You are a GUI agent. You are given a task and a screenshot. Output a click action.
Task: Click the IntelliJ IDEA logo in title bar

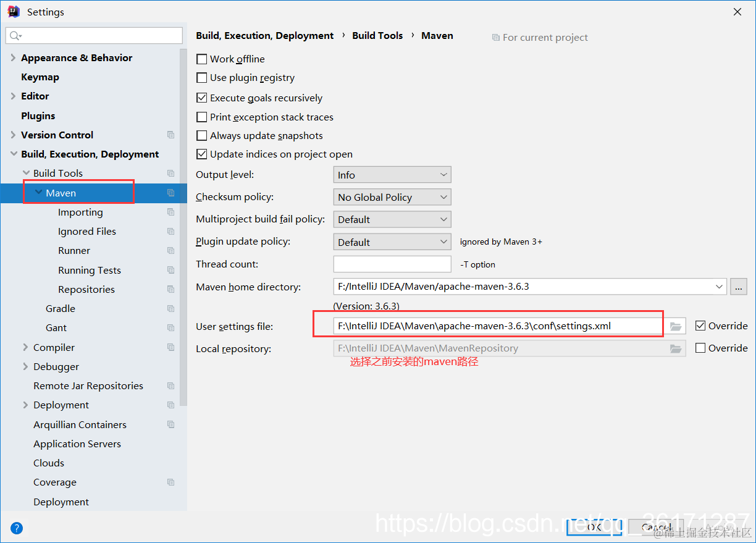[x=14, y=12]
